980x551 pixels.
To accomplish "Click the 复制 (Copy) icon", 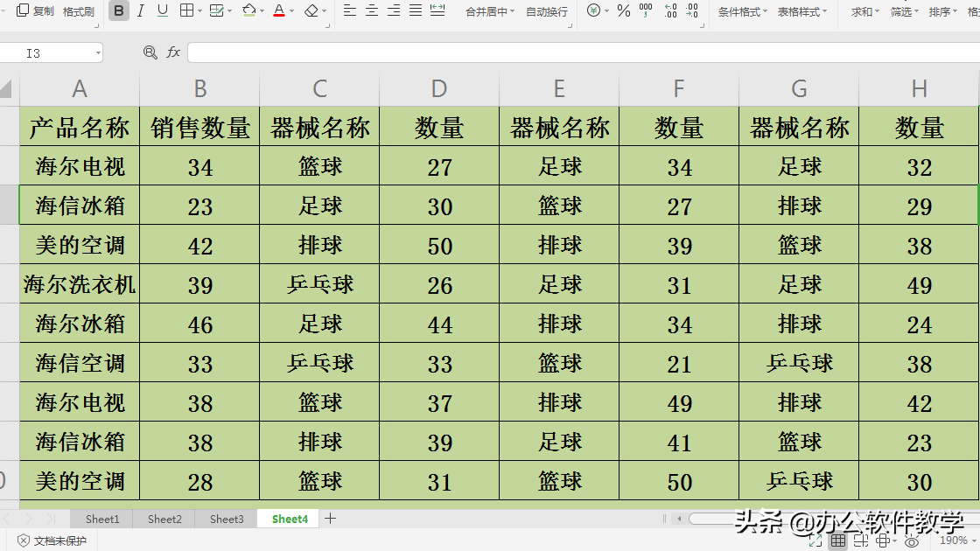I will coord(23,10).
